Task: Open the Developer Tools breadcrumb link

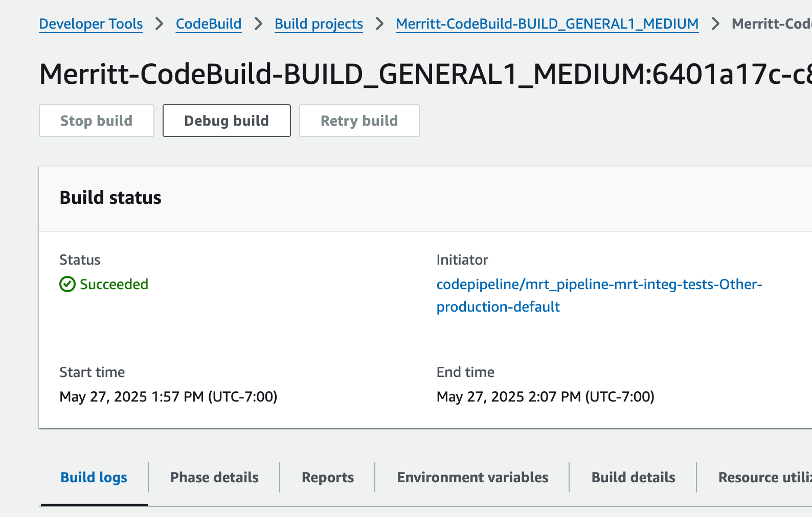Action: [91, 24]
